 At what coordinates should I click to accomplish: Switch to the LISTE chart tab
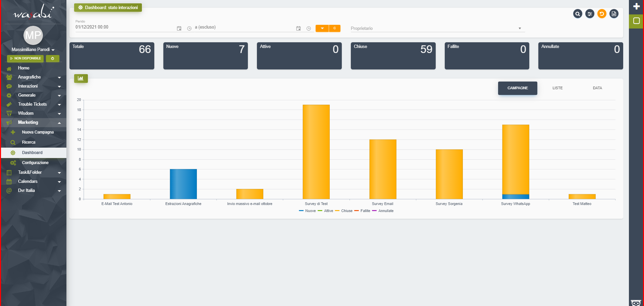tap(557, 88)
